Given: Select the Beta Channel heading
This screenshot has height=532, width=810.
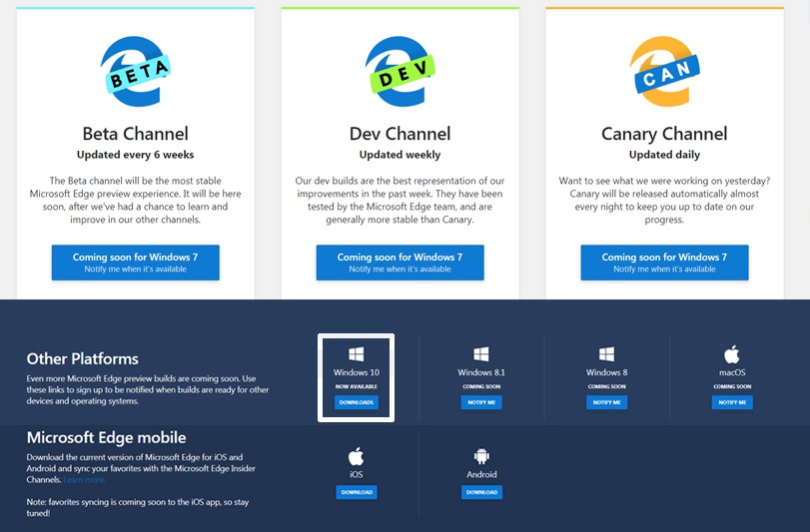Looking at the screenshot, I should [136, 134].
